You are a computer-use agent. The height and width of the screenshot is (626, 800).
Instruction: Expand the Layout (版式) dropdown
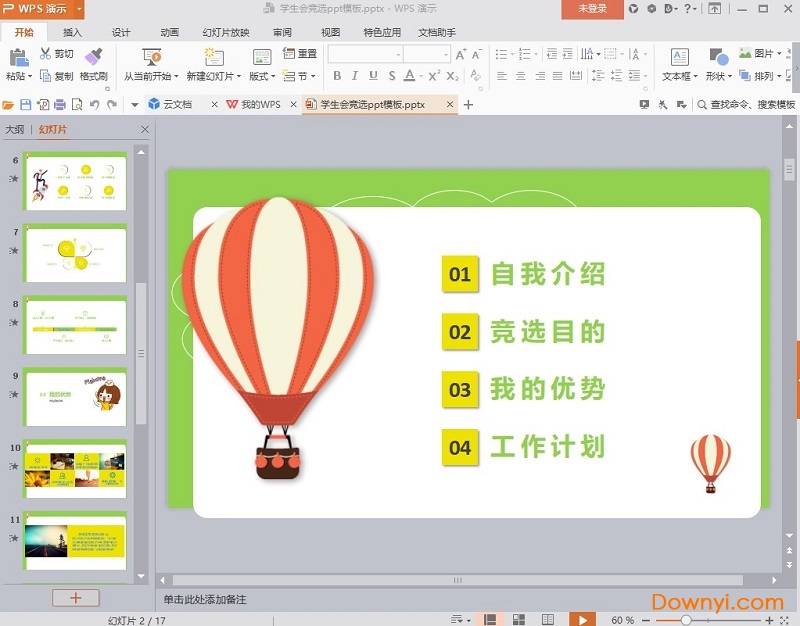[x=261, y=76]
